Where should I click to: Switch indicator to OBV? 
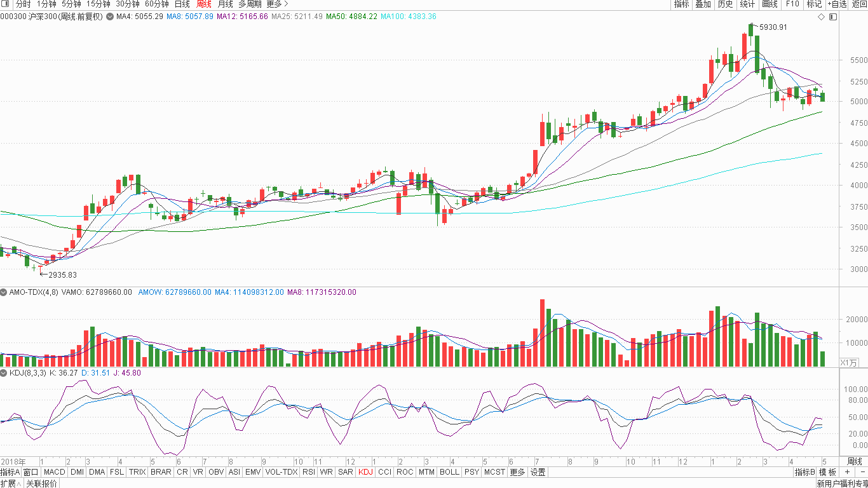216,472
